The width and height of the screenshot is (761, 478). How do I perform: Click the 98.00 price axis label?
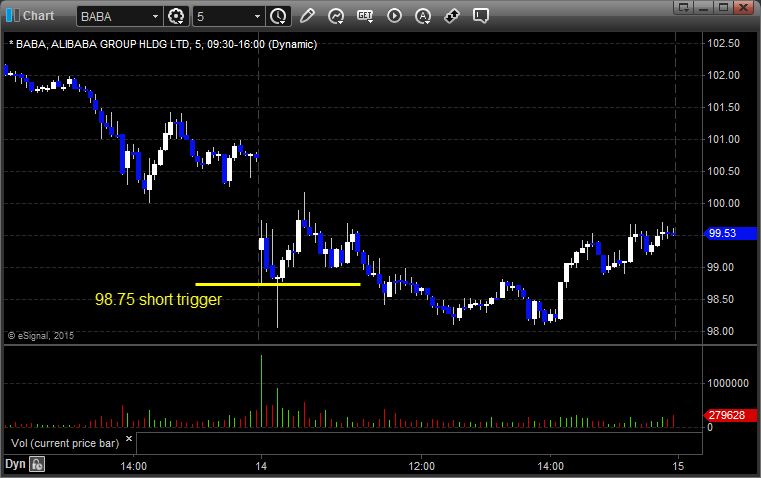[720, 331]
